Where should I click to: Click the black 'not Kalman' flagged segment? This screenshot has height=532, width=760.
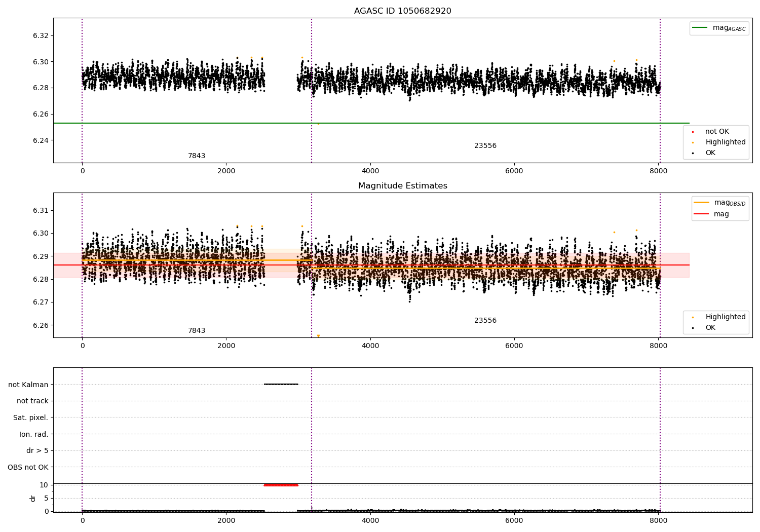pos(281,384)
